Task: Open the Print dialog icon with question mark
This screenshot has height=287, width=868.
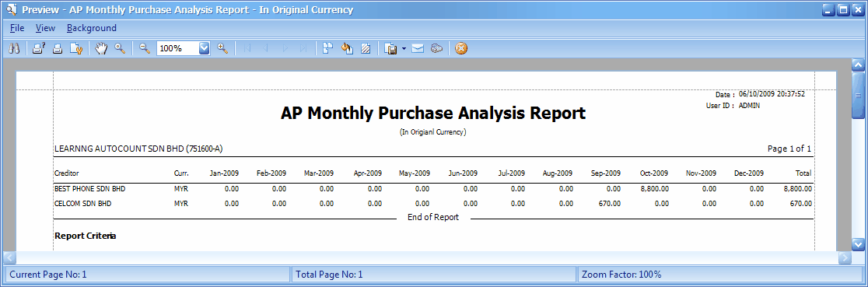Action: click(39, 49)
